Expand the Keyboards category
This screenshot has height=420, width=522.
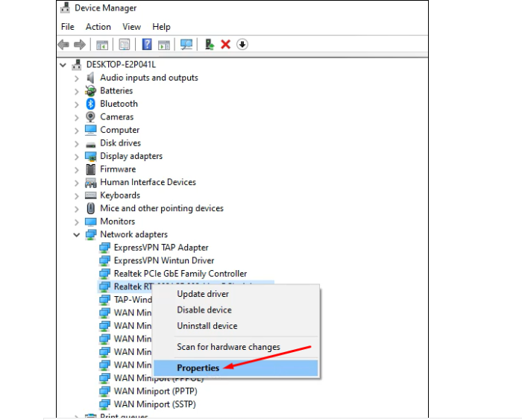[77, 196]
